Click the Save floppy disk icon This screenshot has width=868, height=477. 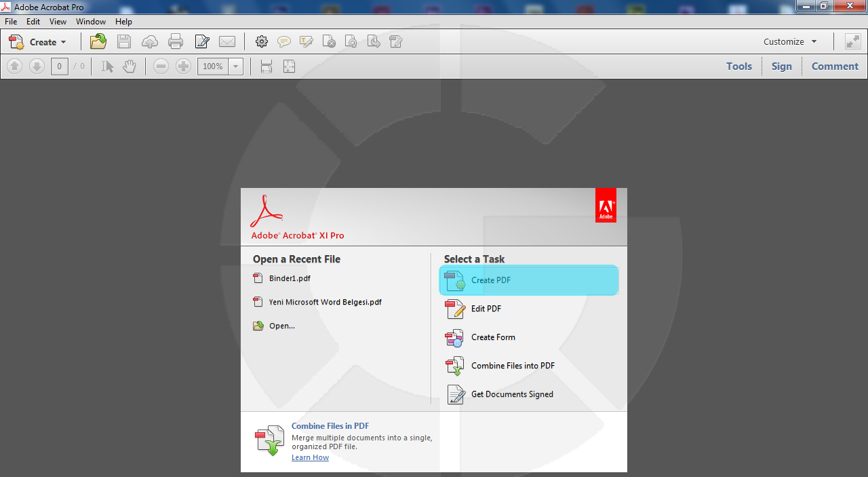tap(124, 41)
